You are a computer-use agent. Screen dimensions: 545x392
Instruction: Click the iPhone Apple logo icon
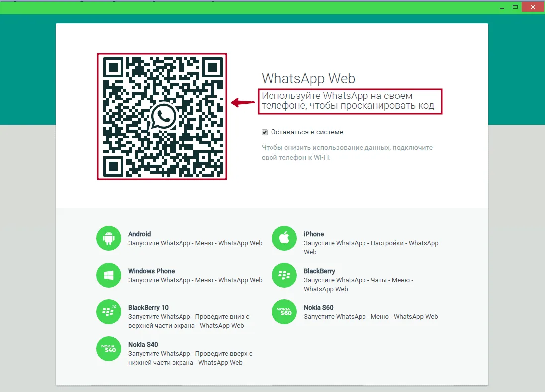[x=284, y=238]
